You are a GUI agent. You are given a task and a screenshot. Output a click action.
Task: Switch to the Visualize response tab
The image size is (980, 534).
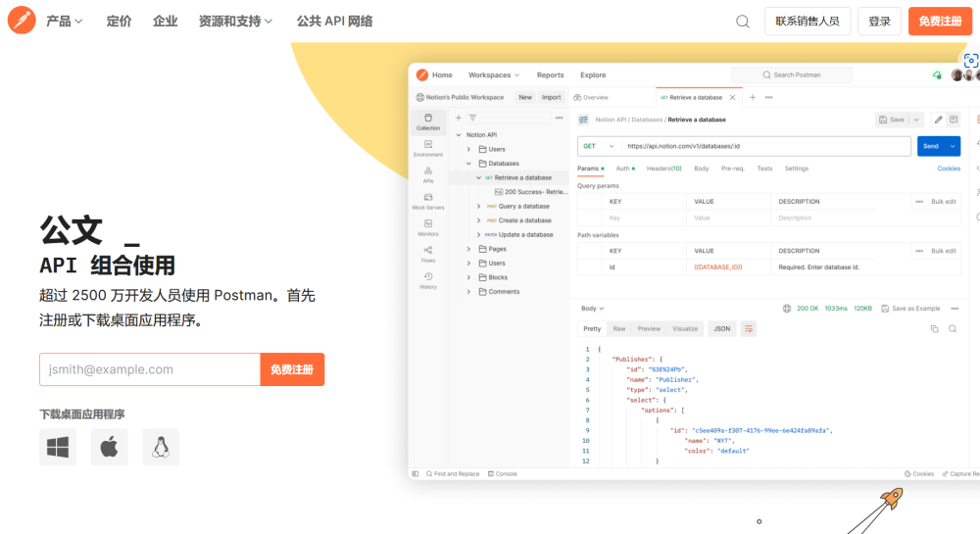(x=684, y=328)
